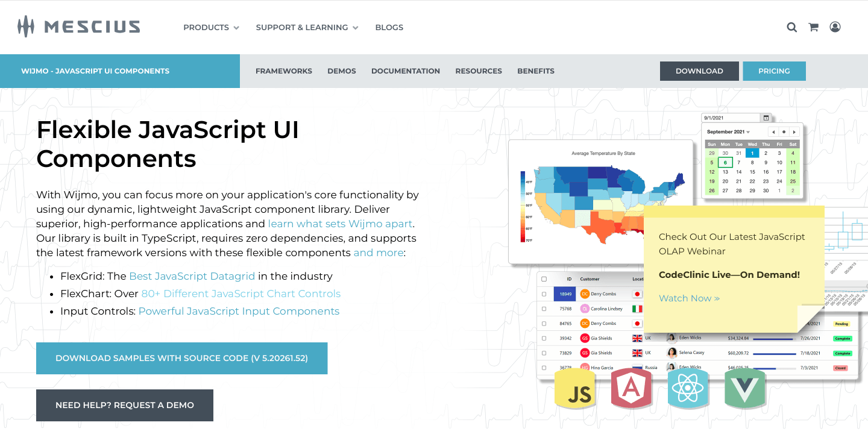868x434 pixels.
Task: Click the React framework badge
Action: (x=688, y=389)
